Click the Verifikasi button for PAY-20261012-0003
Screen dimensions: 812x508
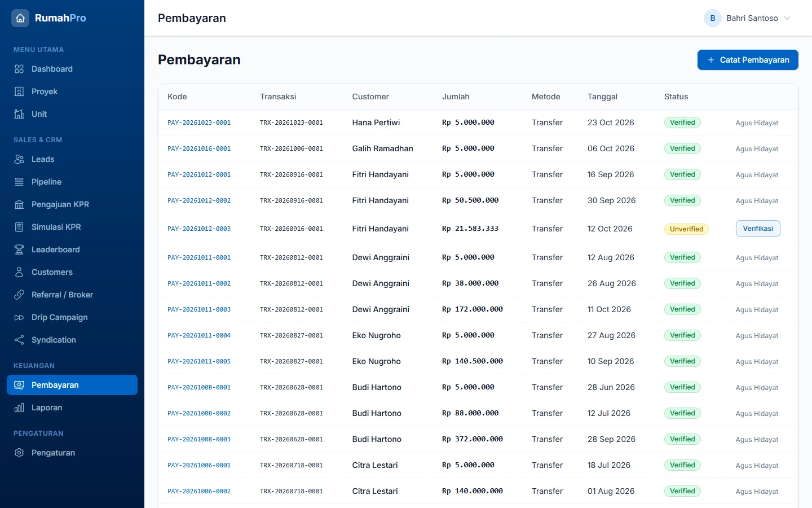pos(758,229)
